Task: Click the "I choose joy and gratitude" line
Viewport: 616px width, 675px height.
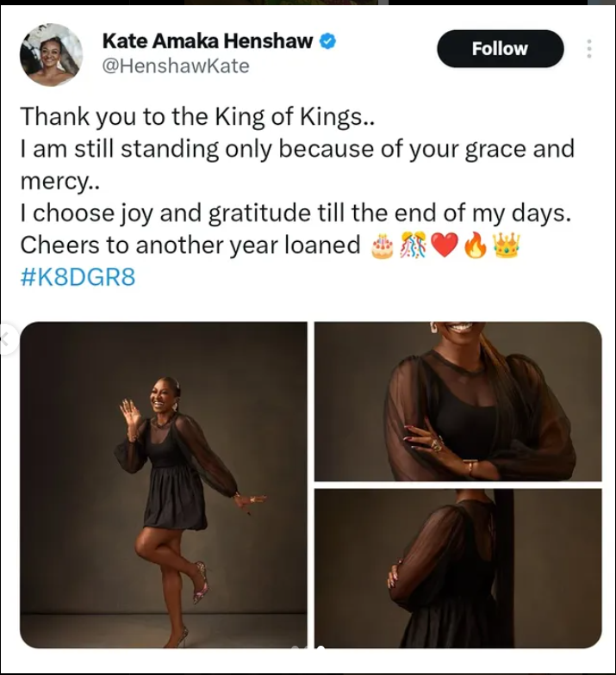Action: click(x=296, y=214)
